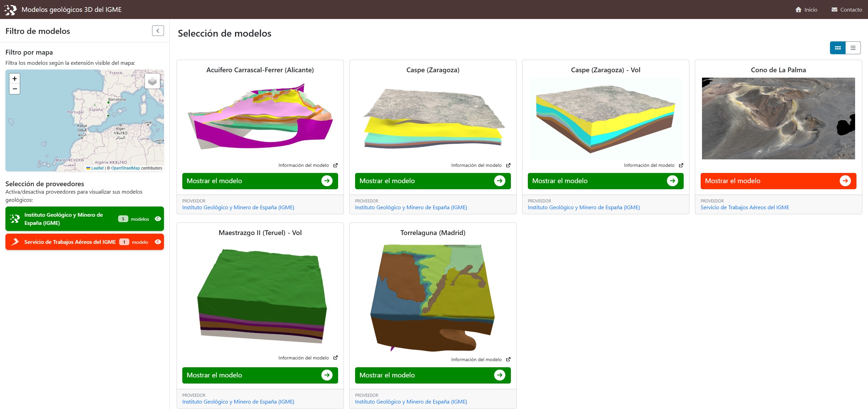Viewport: 868px width, 411px height.
Task: Click the IGME logo in the header
Action: [11, 9]
